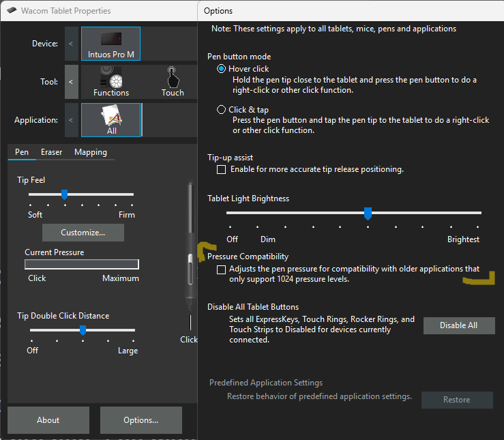This screenshot has height=440, width=504.
Task: Select the All applications icon
Action: click(x=111, y=120)
